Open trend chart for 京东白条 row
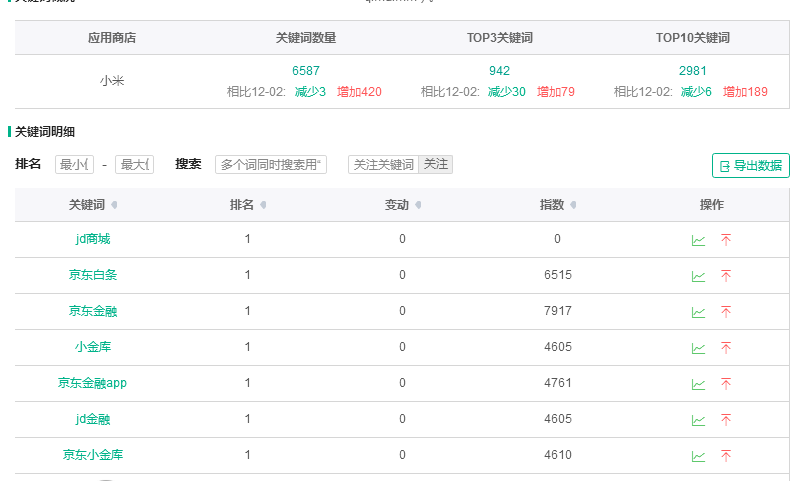The height and width of the screenshot is (481, 800). (x=698, y=276)
